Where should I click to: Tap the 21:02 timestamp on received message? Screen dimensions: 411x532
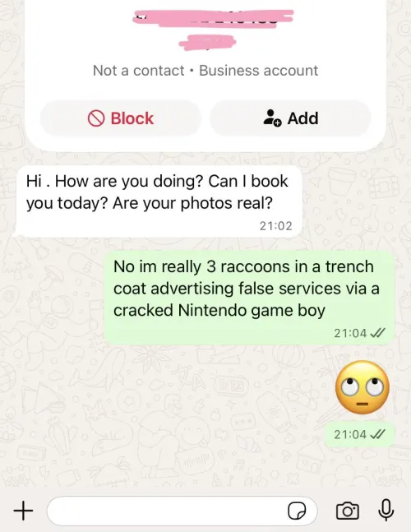(275, 226)
